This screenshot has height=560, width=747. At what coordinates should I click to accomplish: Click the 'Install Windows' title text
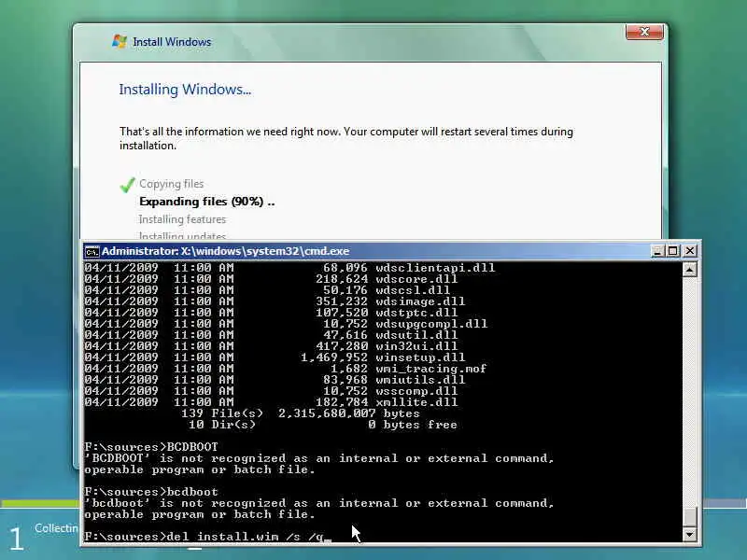(x=172, y=42)
